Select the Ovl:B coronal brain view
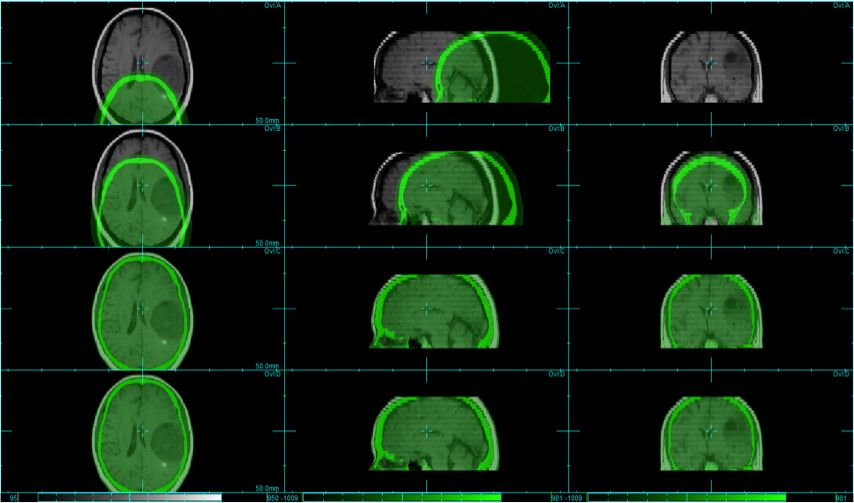 [711, 186]
